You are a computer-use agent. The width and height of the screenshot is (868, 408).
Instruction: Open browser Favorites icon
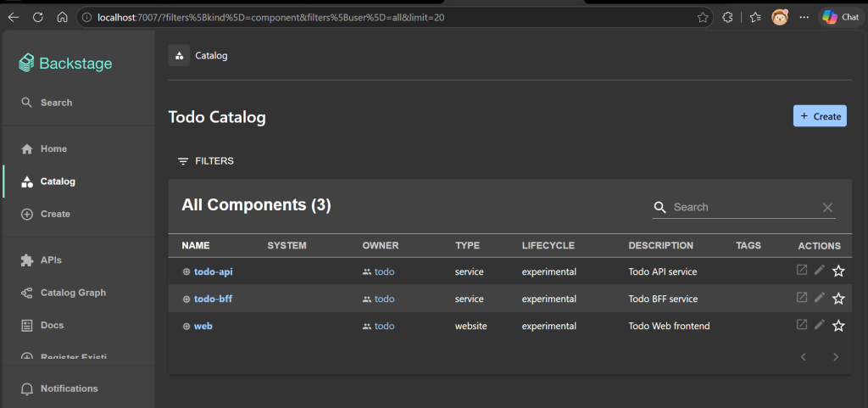(755, 17)
